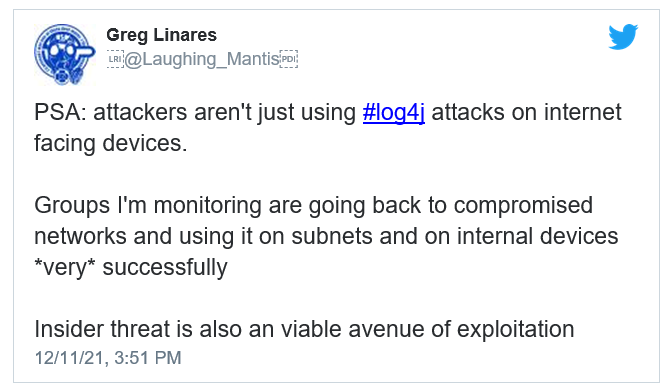Click the word PSA: in the tweet
The width and height of the screenshot is (668, 390).
pyautogui.click(x=60, y=113)
